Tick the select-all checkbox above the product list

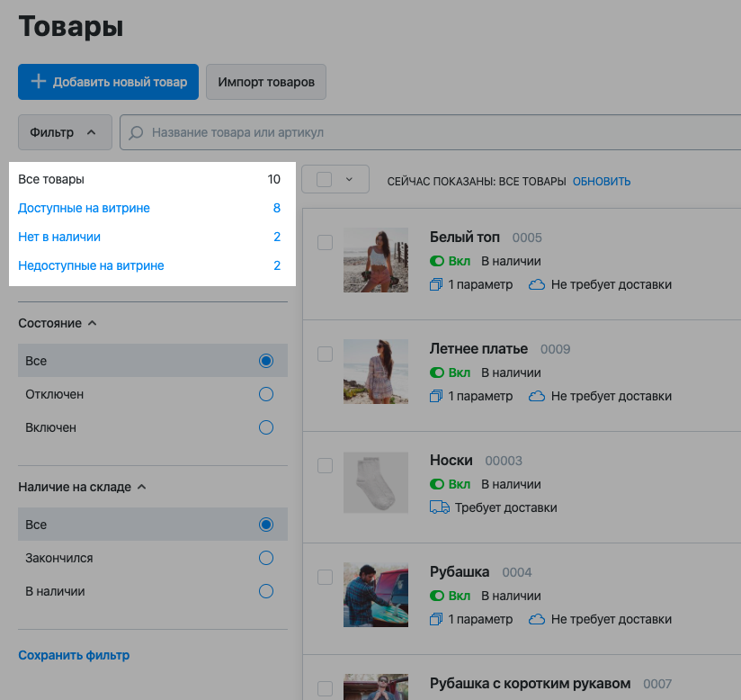[324, 179]
